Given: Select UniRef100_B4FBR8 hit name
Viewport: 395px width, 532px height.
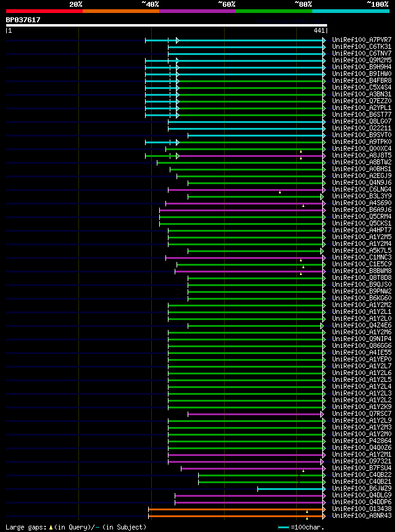Looking at the screenshot, I should 362,81.
